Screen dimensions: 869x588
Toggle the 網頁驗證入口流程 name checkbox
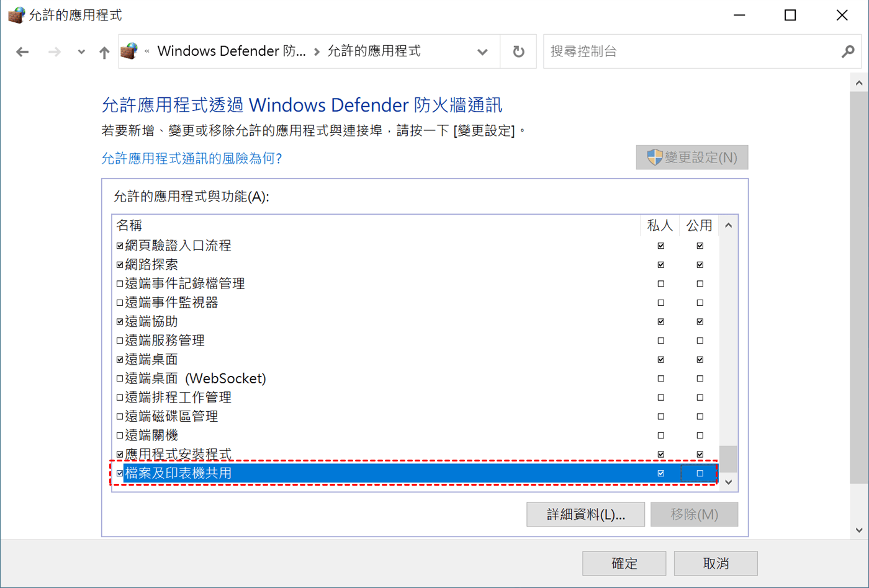(120, 246)
